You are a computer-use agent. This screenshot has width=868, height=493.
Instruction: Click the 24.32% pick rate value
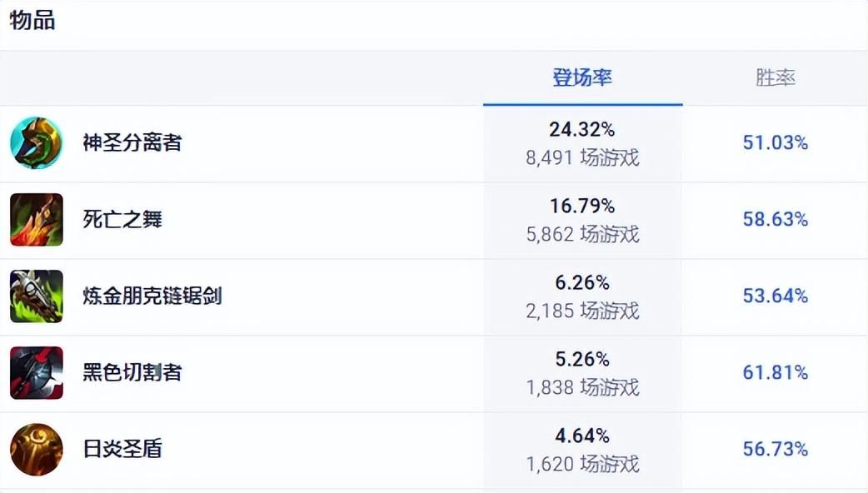tap(581, 129)
